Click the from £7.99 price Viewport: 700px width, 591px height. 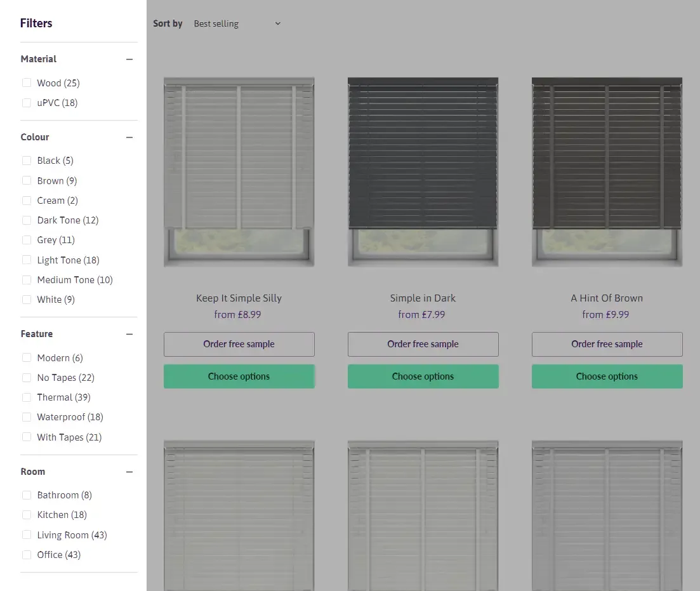click(421, 314)
